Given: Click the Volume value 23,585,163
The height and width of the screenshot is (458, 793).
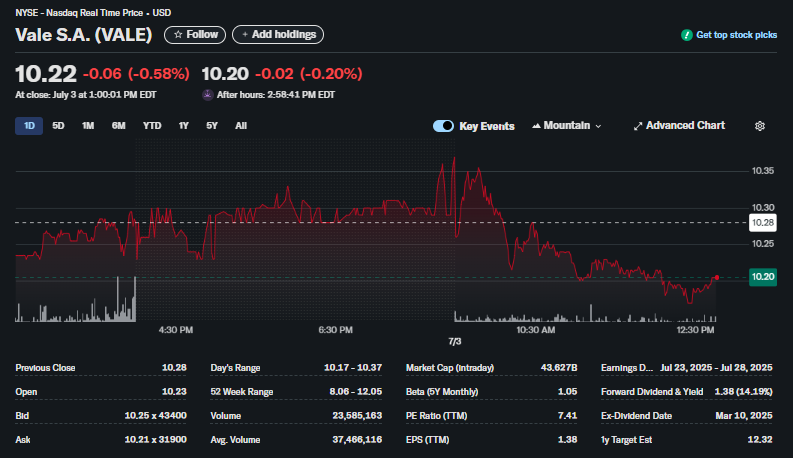Looking at the screenshot, I should click(357, 416).
